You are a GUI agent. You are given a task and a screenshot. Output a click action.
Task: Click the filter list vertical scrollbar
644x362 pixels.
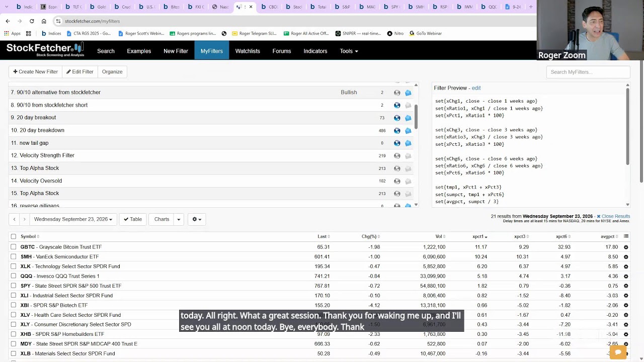click(x=416, y=116)
